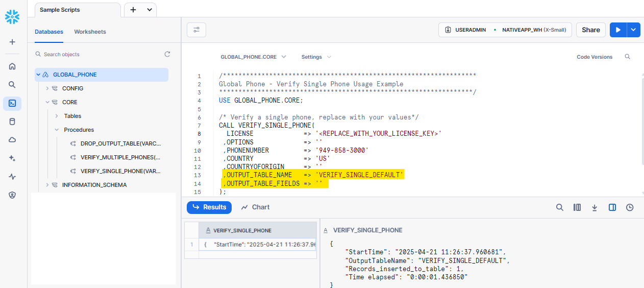
Task: Open Code Versions
Action: click(595, 57)
